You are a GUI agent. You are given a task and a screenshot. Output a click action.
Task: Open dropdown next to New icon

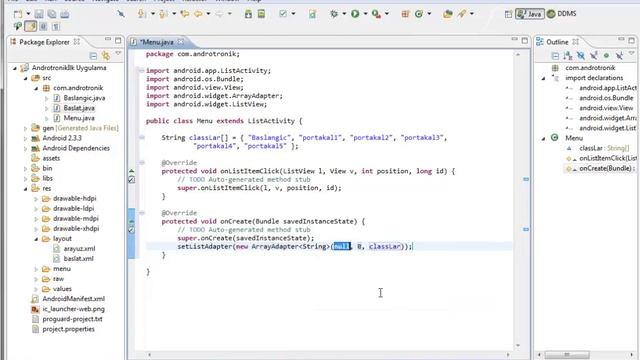[28, 14]
